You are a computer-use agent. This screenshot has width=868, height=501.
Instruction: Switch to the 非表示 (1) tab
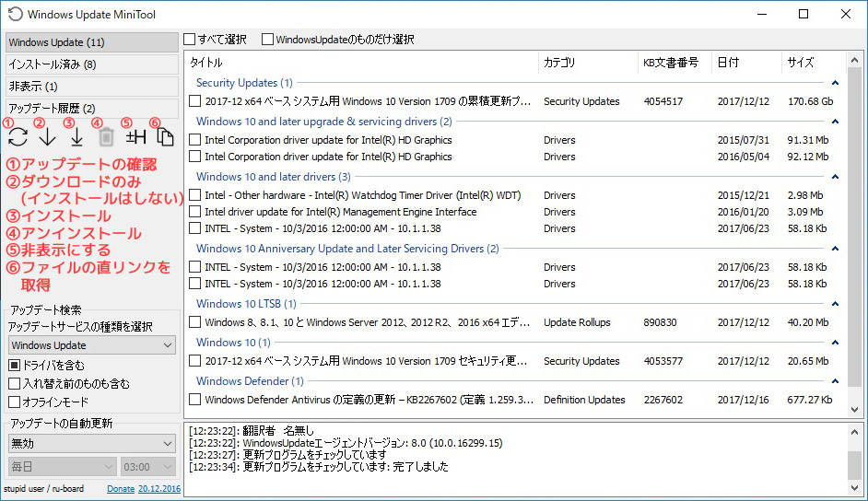(92, 87)
